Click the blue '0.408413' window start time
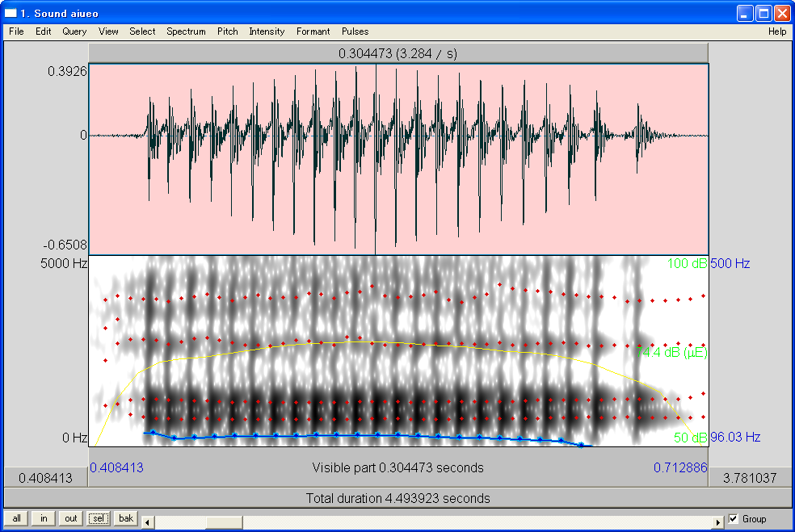Image resolution: width=795 pixels, height=532 pixels. (116, 467)
